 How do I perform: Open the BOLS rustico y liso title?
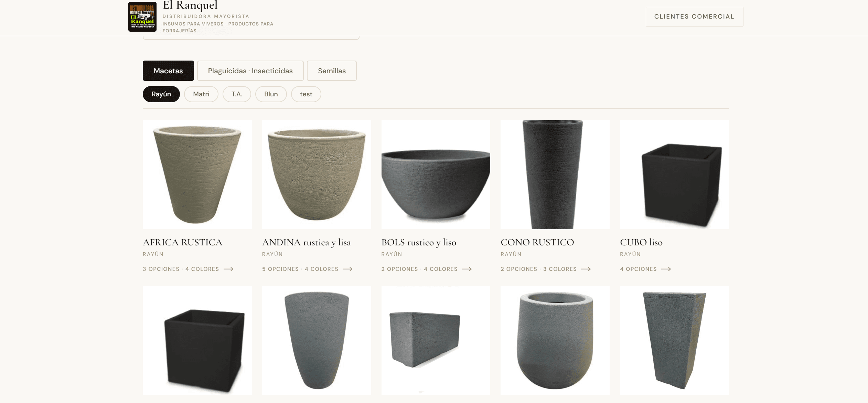tap(419, 243)
